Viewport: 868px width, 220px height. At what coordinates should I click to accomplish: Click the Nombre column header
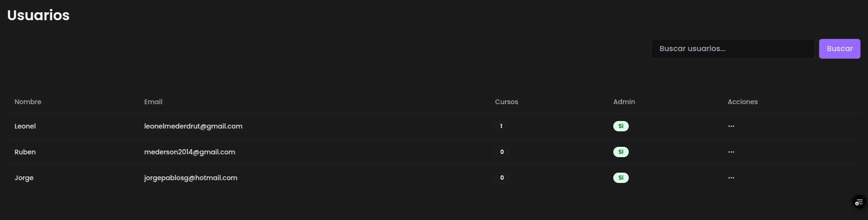(28, 102)
